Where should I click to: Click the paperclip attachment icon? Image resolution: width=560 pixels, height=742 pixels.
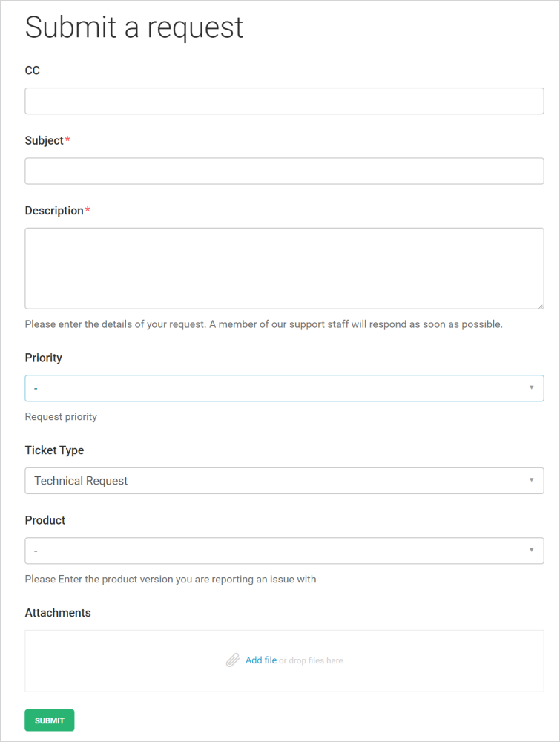point(234,660)
